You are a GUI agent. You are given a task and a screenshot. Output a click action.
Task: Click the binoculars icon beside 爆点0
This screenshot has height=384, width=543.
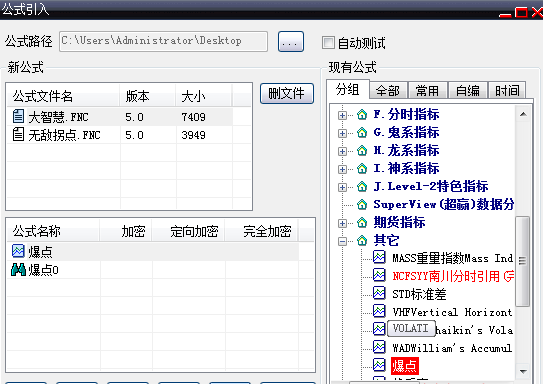click(18, 269)
